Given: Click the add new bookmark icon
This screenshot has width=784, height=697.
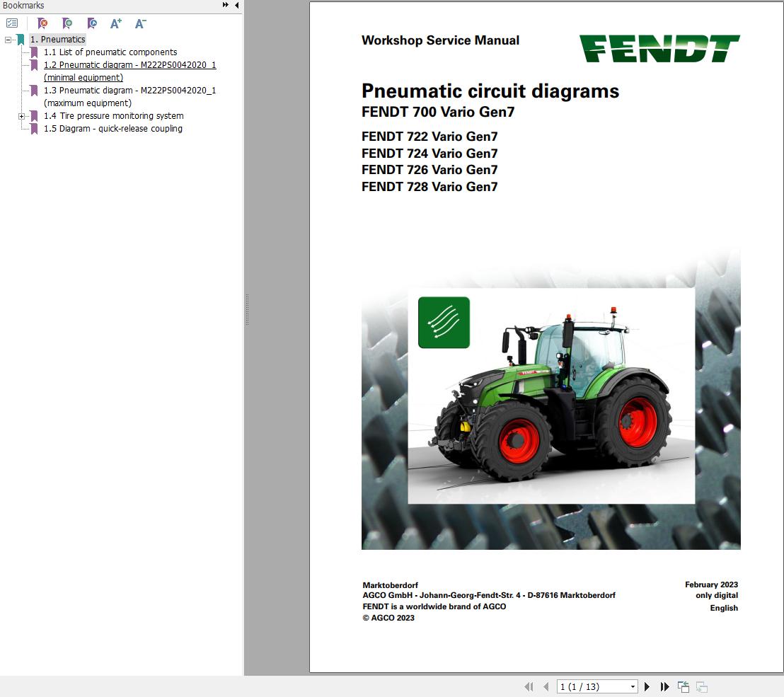Looking at the screenshot, I should point(67,23).
